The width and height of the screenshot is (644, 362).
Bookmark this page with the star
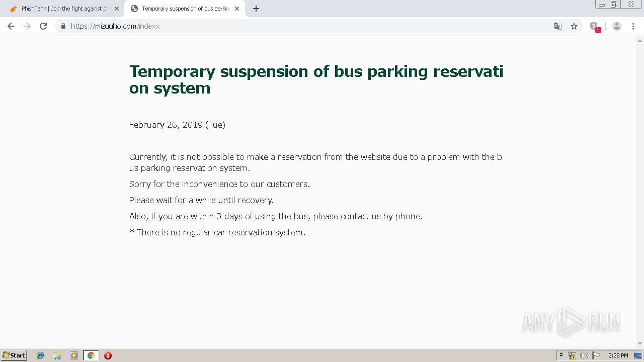[x=574, y=26]
